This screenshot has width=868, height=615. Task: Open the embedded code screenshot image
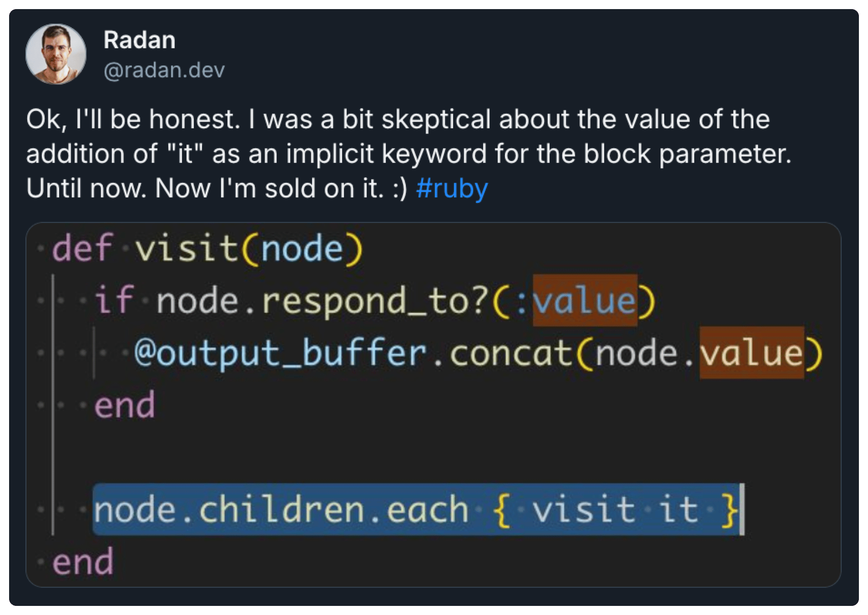coord(434,404)
